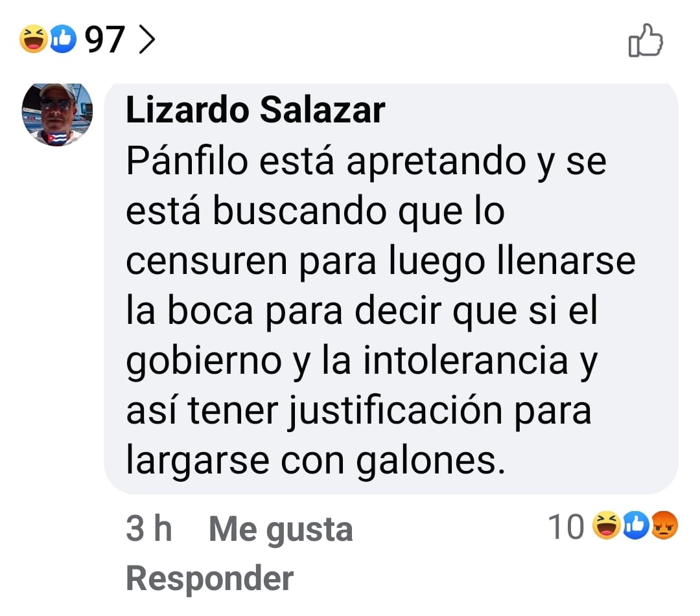This screenshot has width=700, height=616.
Task: Expand reactions with the chevron after 97
Action: pos(147,40)
